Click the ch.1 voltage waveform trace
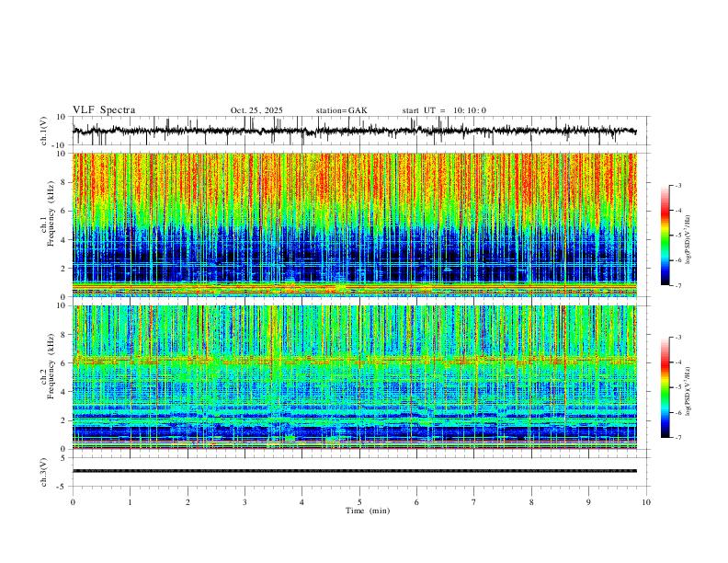728x563 pixels. point(354,131)
